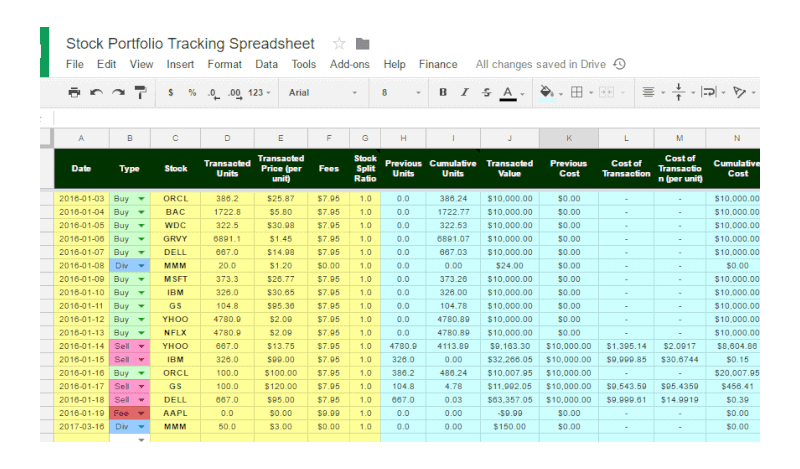The height and width of the screenshot is (469, 800).
Task: Open the Format menu
Action: coord(224,64)
